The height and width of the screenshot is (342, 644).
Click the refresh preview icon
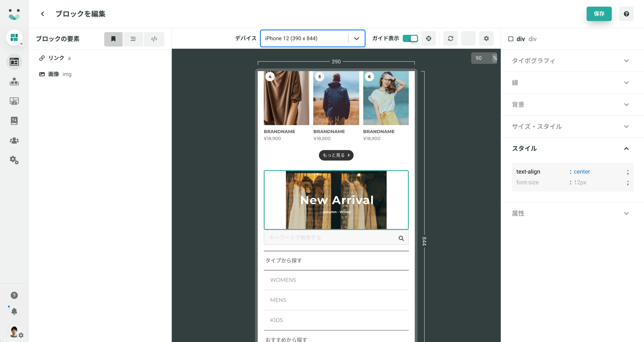click(x=450, y=39)
